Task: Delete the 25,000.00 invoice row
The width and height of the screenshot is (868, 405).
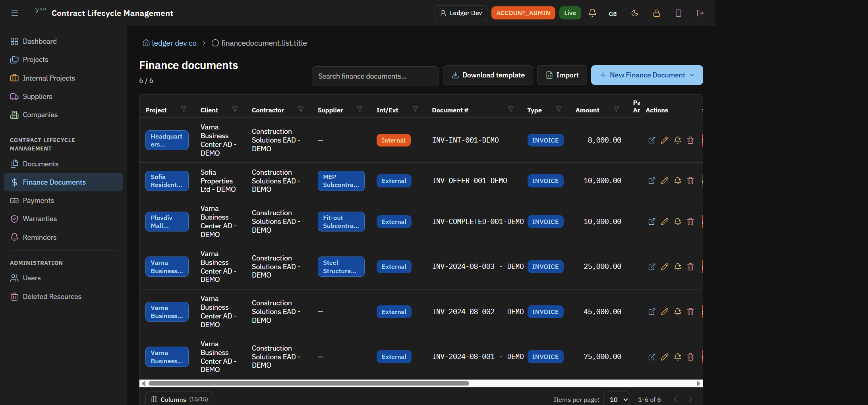Action: click(x=690, y=267)
